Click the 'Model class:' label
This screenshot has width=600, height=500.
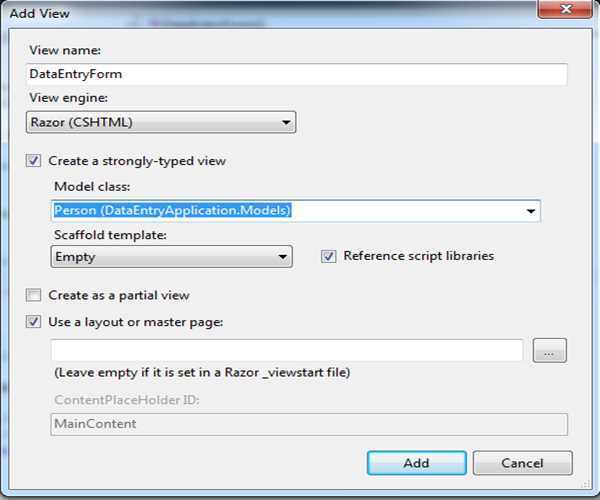click(x=92, y=186)
